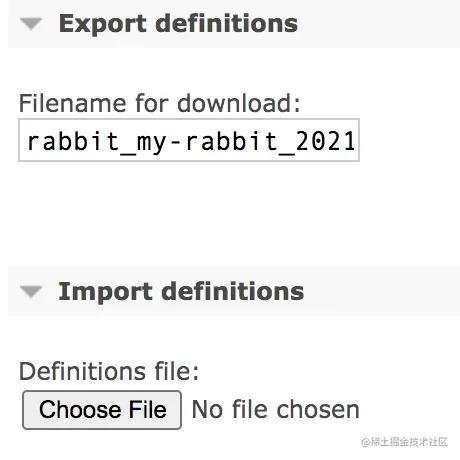Click the gray arrow beside Import definitions

point(31,292)
